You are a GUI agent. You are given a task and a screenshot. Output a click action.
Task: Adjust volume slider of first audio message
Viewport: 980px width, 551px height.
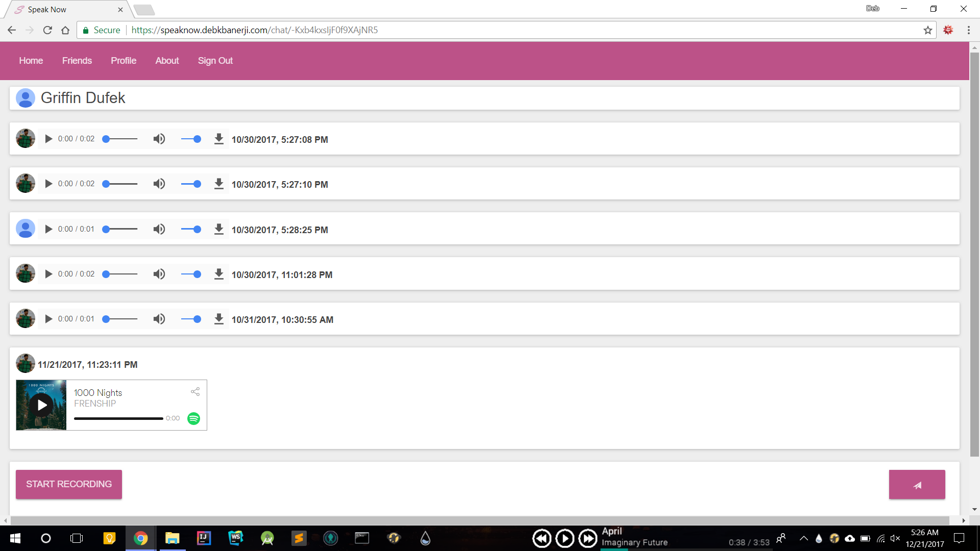[x=191, y=139]
